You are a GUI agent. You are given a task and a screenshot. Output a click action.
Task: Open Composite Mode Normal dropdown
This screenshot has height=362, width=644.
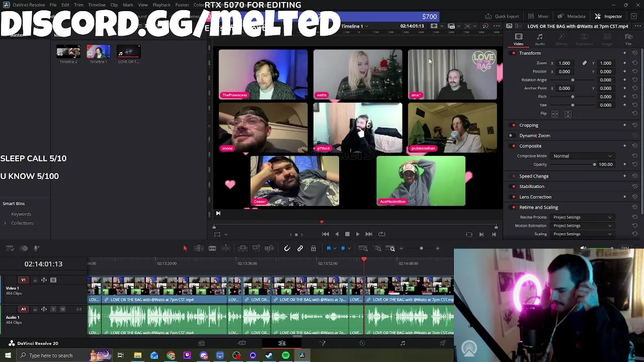(582, 156)
